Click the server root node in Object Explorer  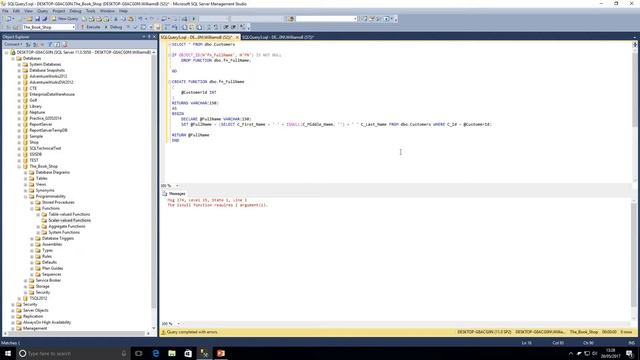[83, 52]
